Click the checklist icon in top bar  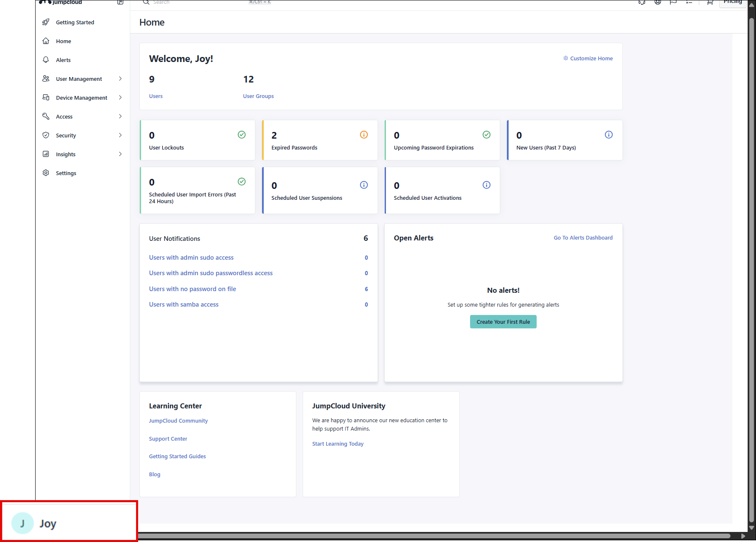pos(689,2)
